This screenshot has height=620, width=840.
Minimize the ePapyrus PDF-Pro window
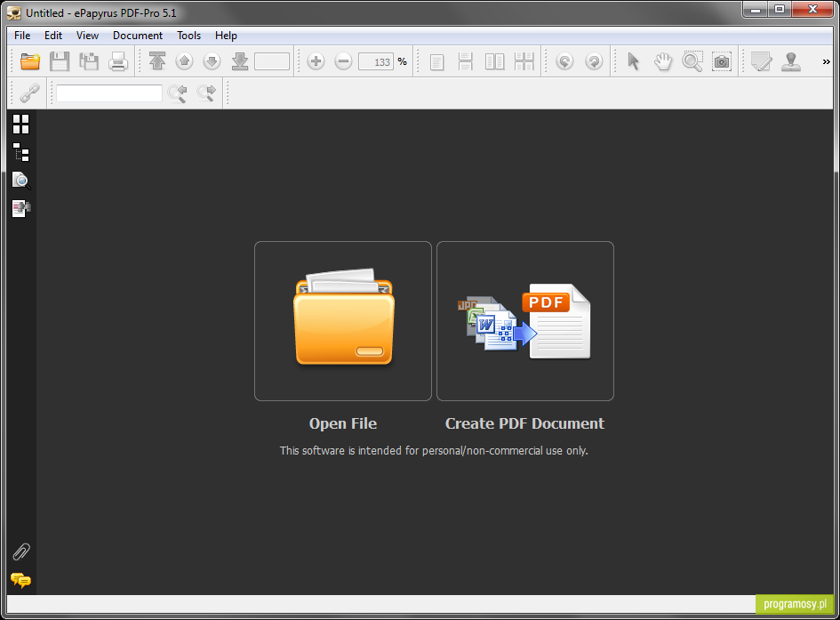[756, 10]
